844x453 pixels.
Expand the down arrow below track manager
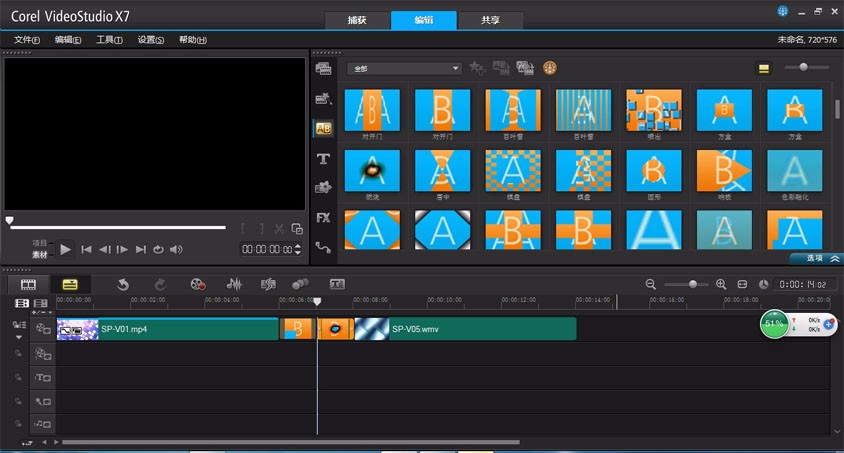(x=19, y=337)
